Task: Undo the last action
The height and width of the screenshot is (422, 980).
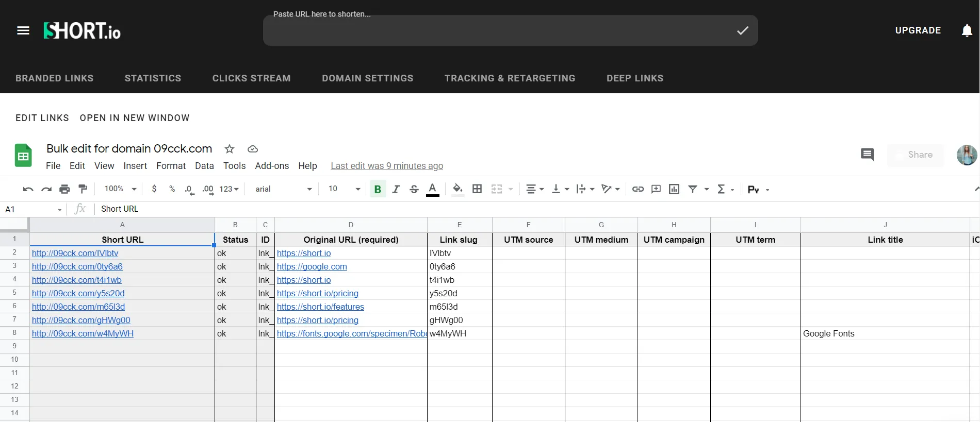Action: coord(28,189)
